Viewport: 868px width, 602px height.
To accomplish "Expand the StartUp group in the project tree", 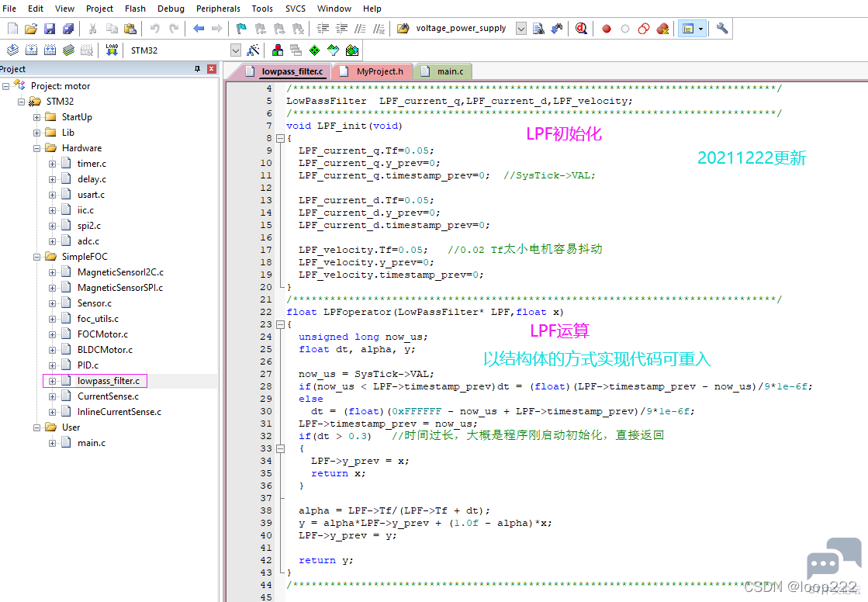I will coord(36,117).
